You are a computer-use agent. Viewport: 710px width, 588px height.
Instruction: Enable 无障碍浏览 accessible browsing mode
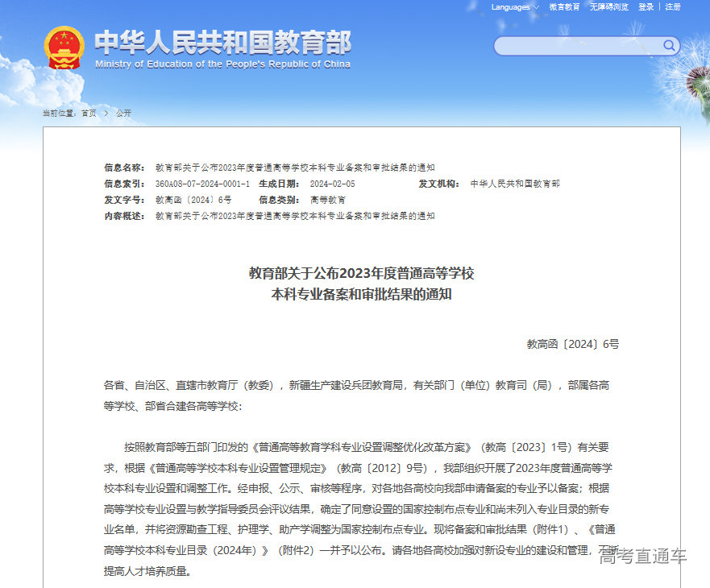click(608, 6)
